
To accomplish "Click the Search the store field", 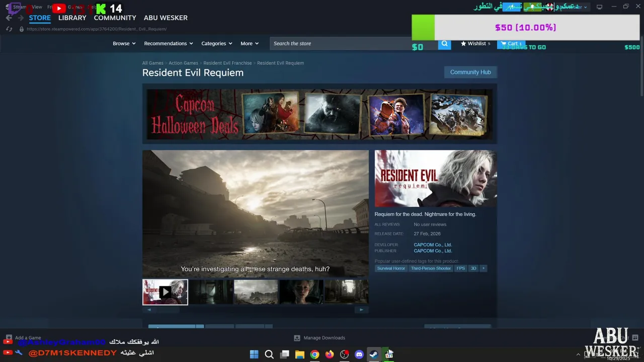I will [x=354, y=44].
